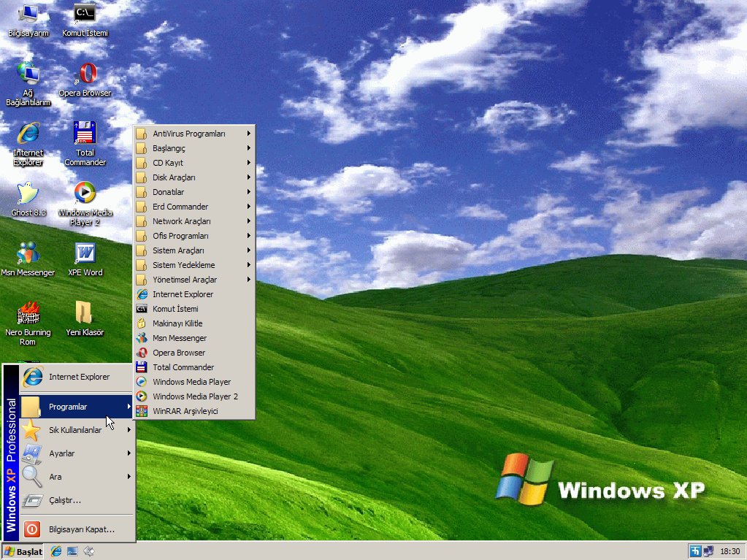747x560 pixels.
Task: Click the network monitors tray icon
Action: [708, 551]
